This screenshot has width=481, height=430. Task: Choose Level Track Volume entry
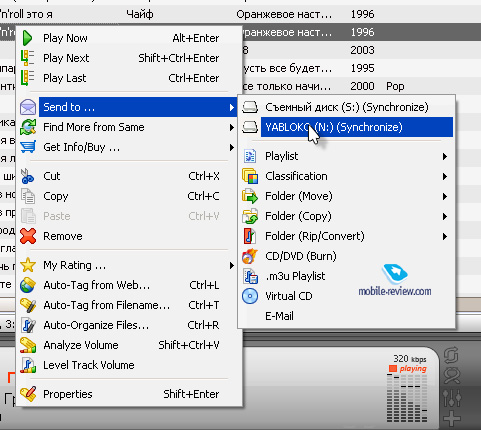click(129, 365)
